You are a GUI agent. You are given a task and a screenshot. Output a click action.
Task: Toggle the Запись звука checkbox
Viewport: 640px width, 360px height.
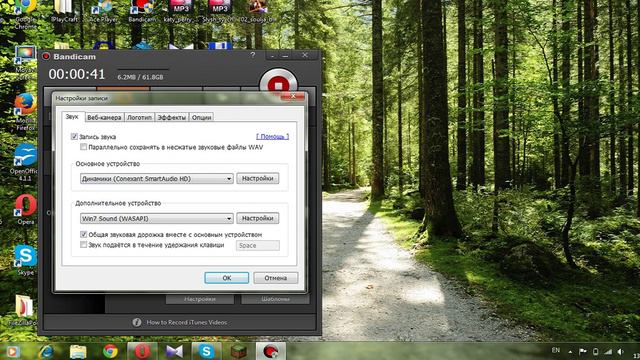74,136
